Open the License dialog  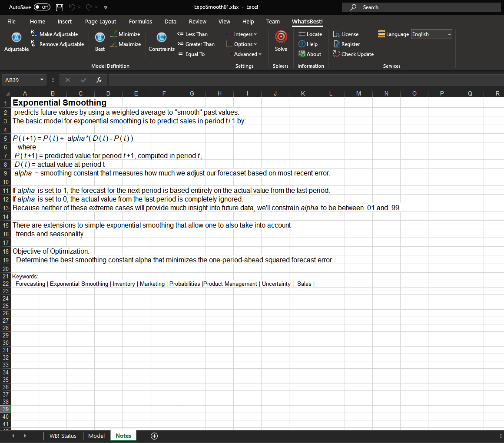[346, 34]
